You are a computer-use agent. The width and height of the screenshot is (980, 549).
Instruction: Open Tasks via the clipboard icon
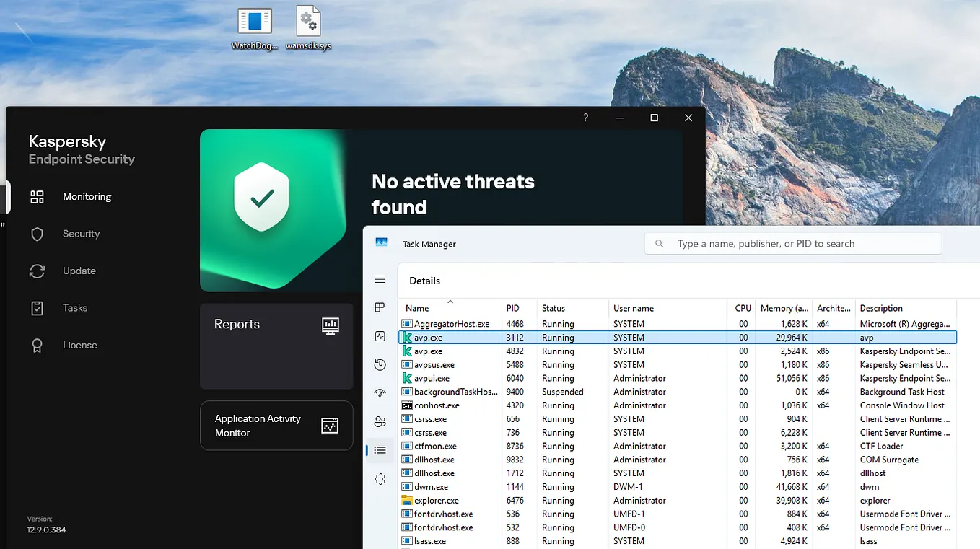37,307
